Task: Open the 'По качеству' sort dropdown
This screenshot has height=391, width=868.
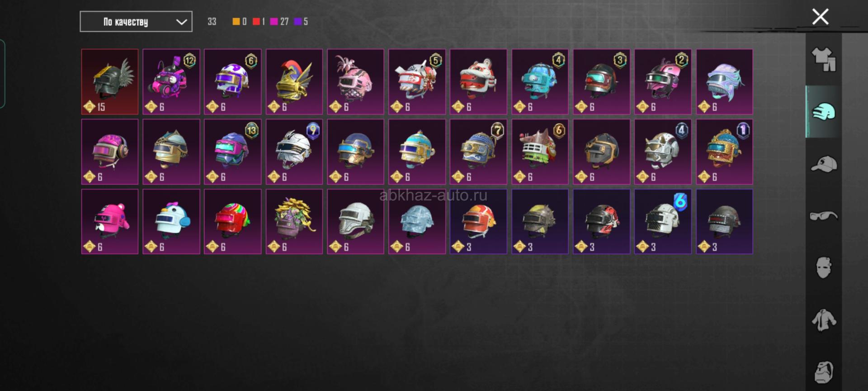Action: (x=136, y=22)
